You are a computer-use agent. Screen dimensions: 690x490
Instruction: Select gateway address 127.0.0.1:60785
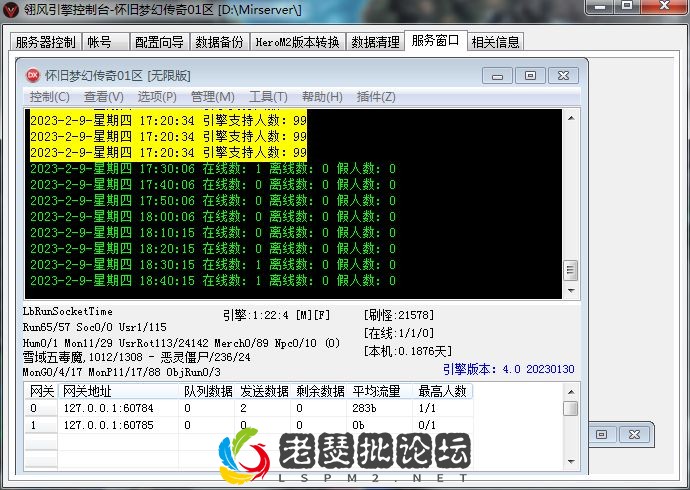(109, 425)
